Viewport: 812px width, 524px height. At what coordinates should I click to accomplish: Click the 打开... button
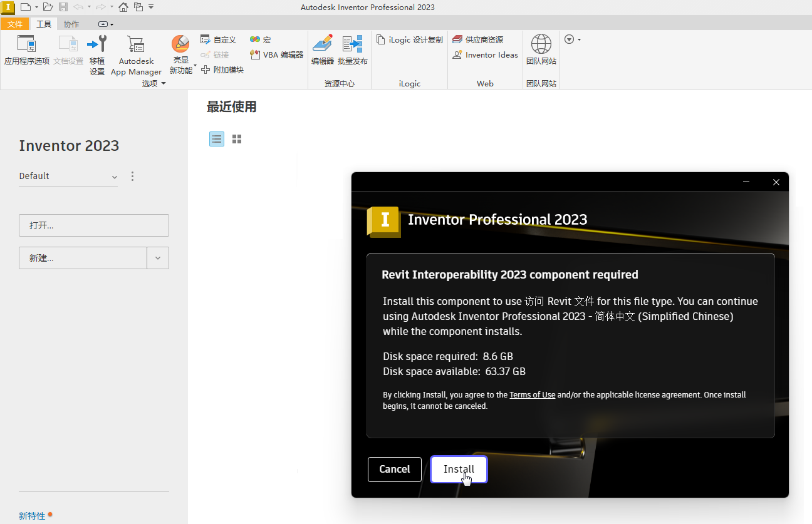click(94, 225)
